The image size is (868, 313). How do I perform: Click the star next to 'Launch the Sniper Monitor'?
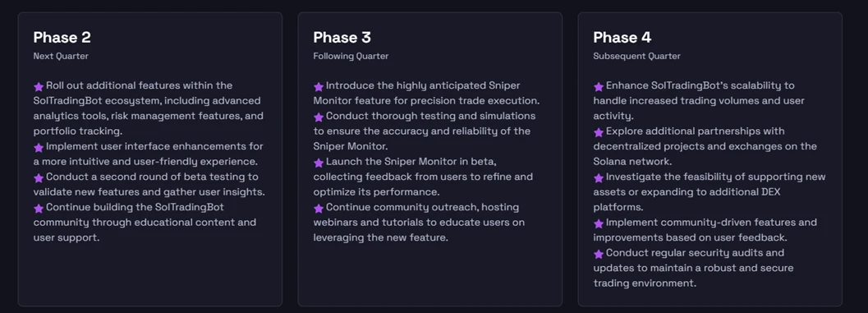[x=319, y=163]
